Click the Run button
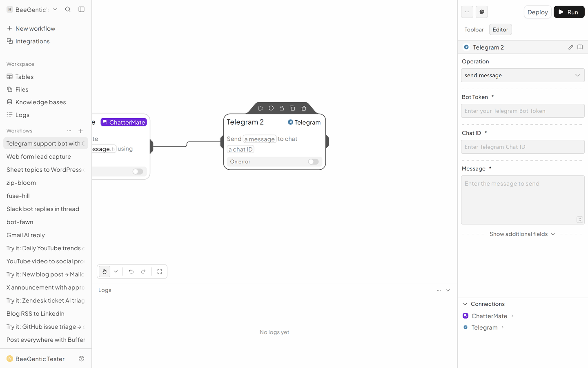This screenshot has height=368, width=588. tap(569, 12)
